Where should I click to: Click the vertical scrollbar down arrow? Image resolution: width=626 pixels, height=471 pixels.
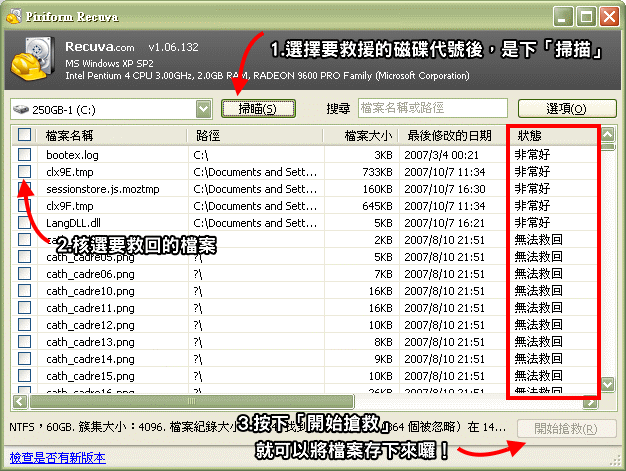pos(608,385)
